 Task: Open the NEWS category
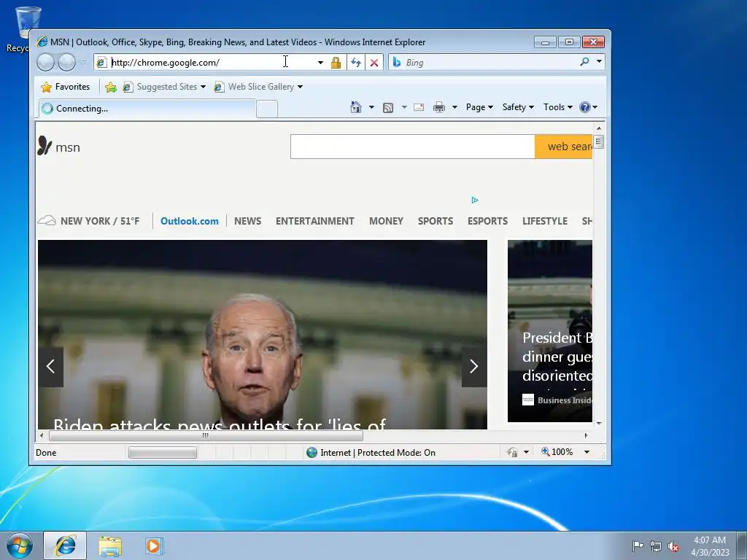[x=248, y=221]
